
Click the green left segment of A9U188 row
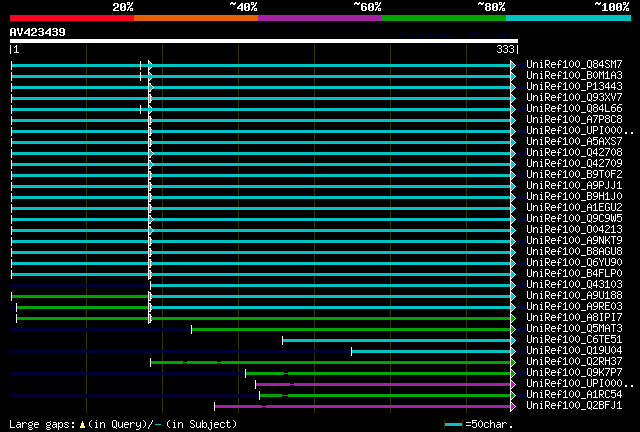point(80,296)
